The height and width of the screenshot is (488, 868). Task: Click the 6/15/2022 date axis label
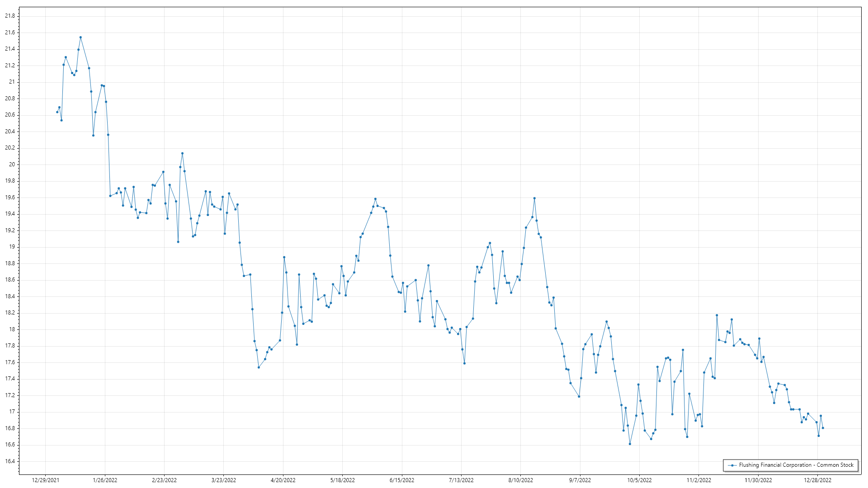point(402,480)
